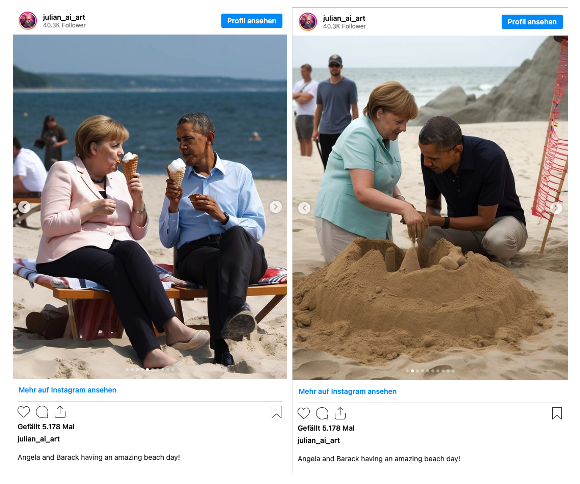This screenshot has width=580, height=484.
Task: Share the left ice cream post
Action: (61, 411)
